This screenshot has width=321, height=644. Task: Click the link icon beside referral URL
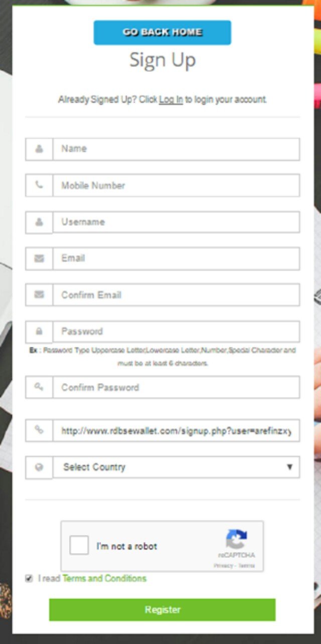click(39, 430)
